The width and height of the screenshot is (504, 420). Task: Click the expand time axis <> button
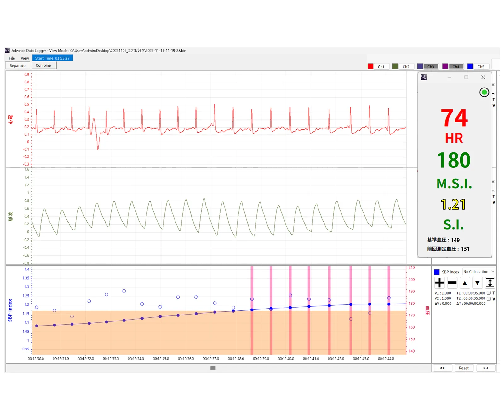[x=442, y=368]
